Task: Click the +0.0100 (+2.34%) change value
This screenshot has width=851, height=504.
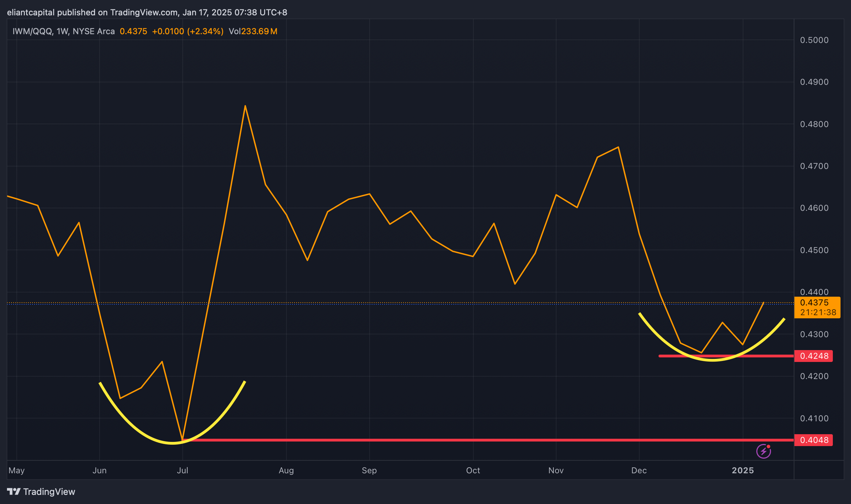Action: pos(188,31)
